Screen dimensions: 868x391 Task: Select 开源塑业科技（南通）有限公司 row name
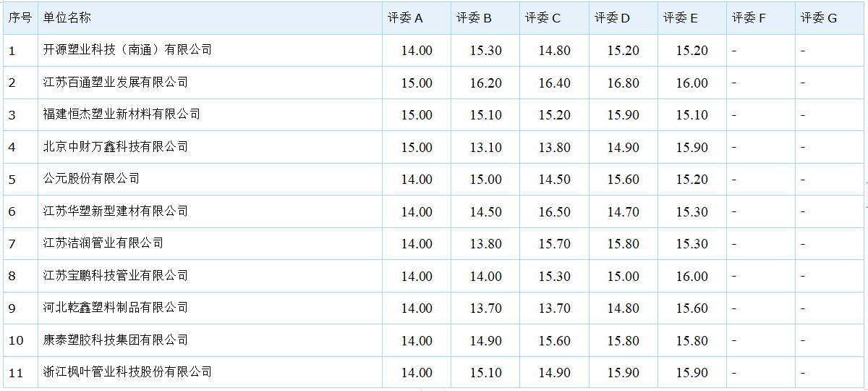pos(127,50)
